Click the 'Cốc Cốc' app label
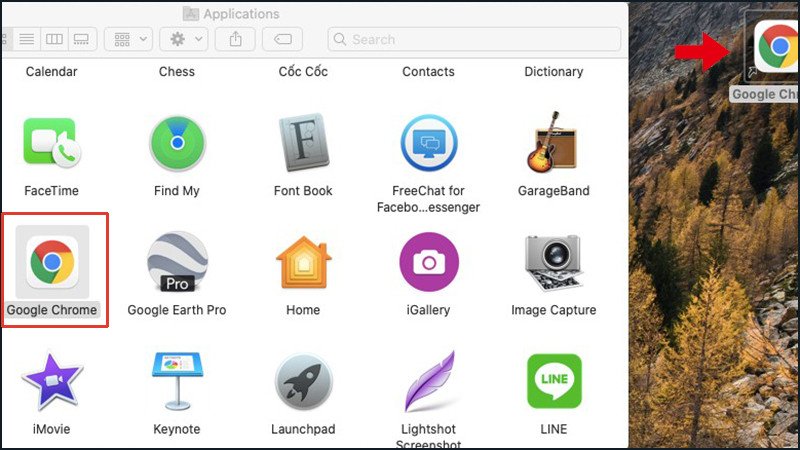This screenshot has width=800, height=450. [x=303, y=71]
